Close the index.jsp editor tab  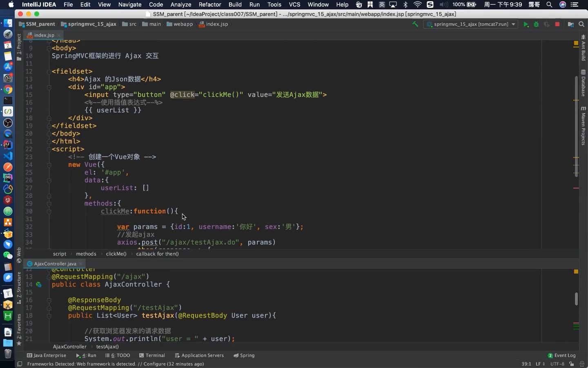point(59,35)
